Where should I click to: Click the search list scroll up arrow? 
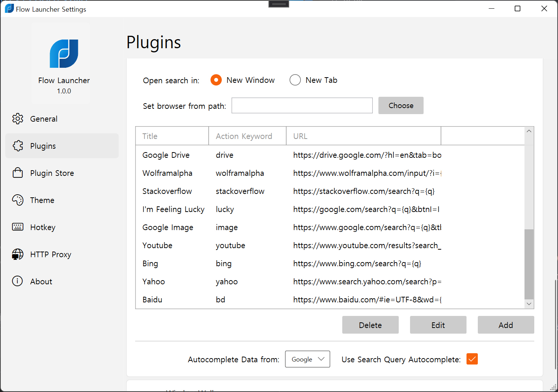click(x=529, y=131)
